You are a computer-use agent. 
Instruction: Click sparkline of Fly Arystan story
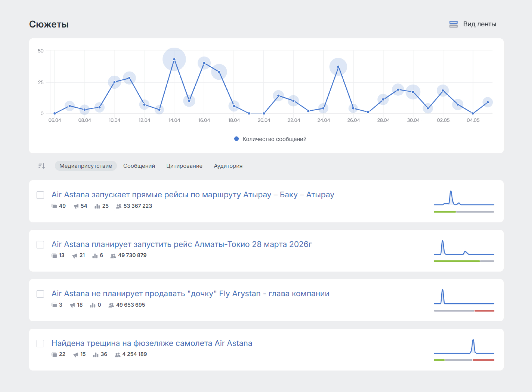[x=464, y=297]
